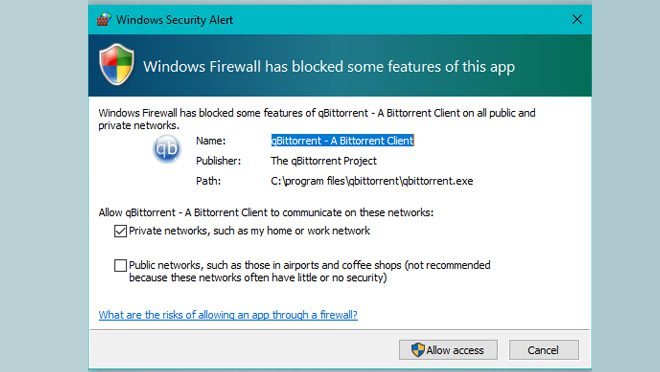This screenshot has height=372, width=660.
Task: Click the qbittorrent.exe path text
Action: tap(372, 181)
